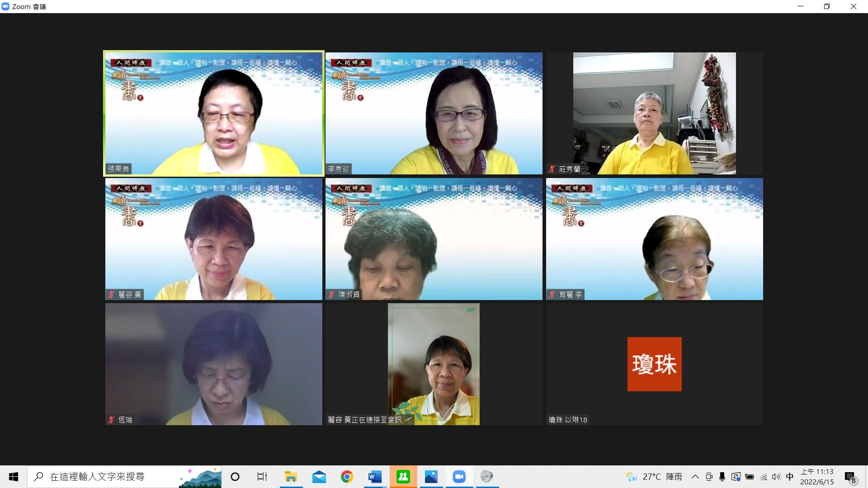This screenshot has width=868, height=488.
Task: Expand hidden system tray icons chevron
Action: [x=695, y=477]
